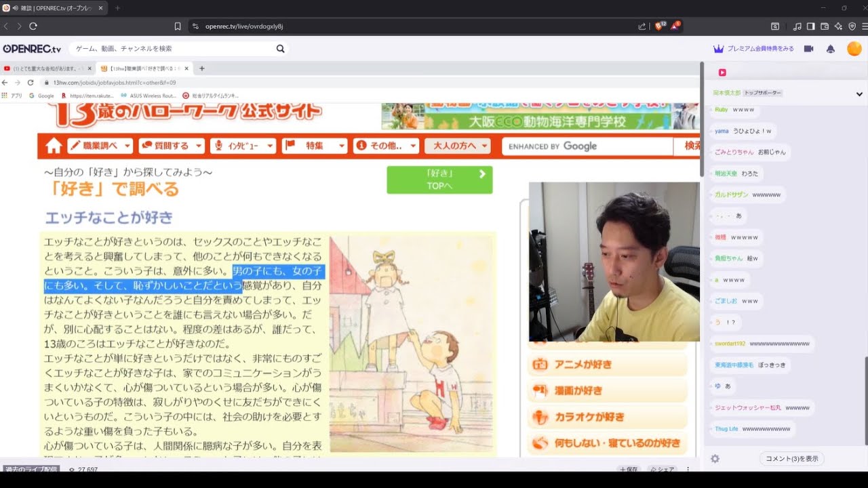The height and width of the screenshot is (488, 868).
Task: Open the orange user avatar menu
Action: click(854, 48)
